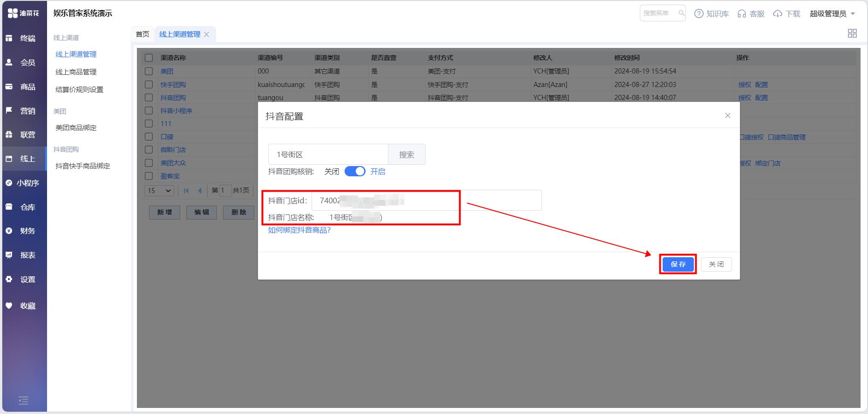The width and height of the screenshot is (868, 414).
Task: Open 线上渠道管理 in the submenu
Action: [x=76, y=54]
